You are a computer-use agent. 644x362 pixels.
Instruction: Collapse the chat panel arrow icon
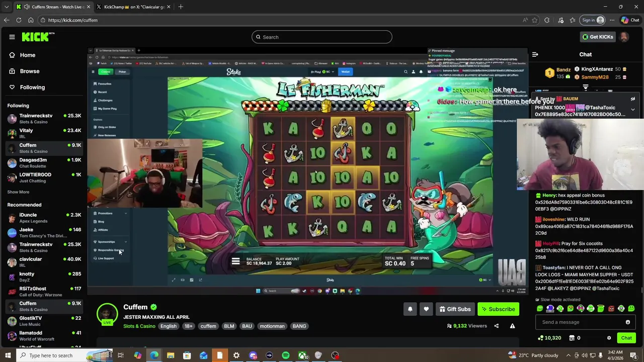(535, 54)
